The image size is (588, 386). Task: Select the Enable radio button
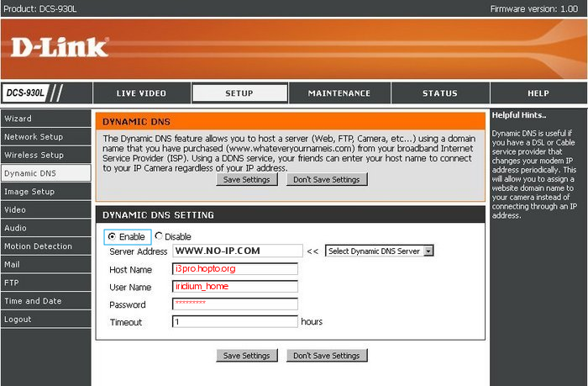click(x=112, y=237)
